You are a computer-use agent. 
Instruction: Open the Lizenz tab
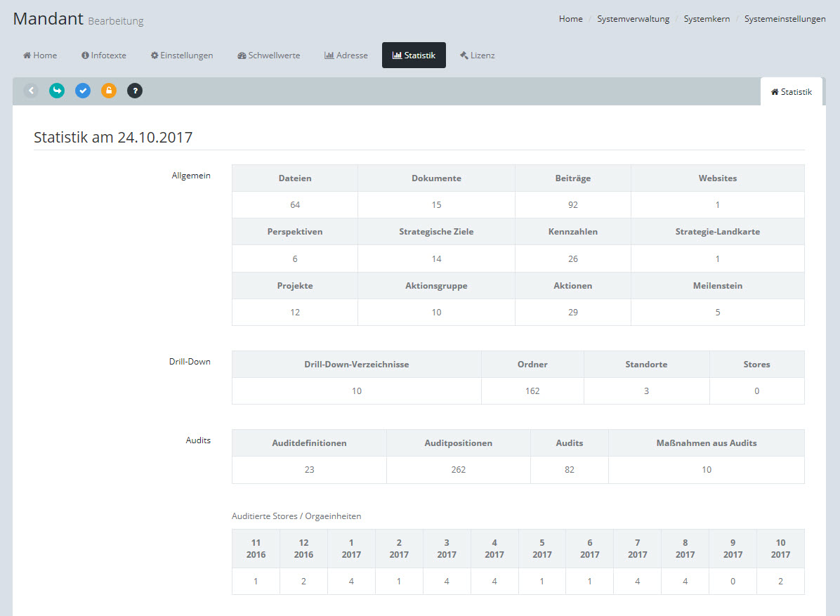[x=478, y=55]
